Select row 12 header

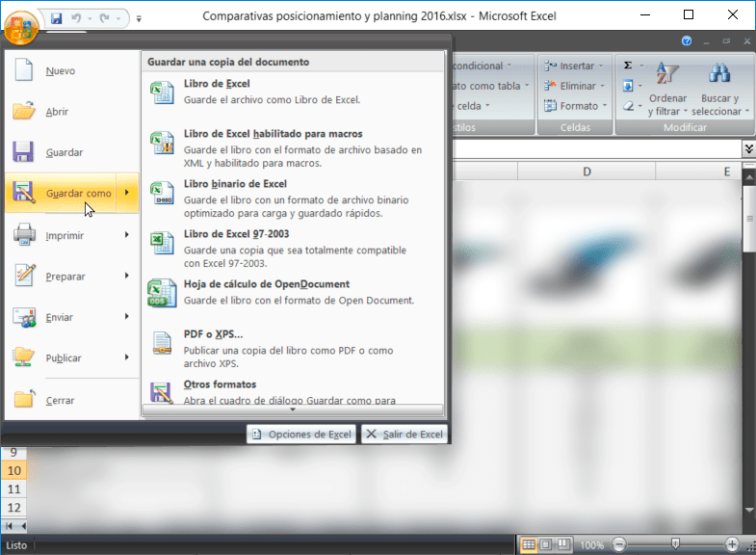[x=14, y=507]
